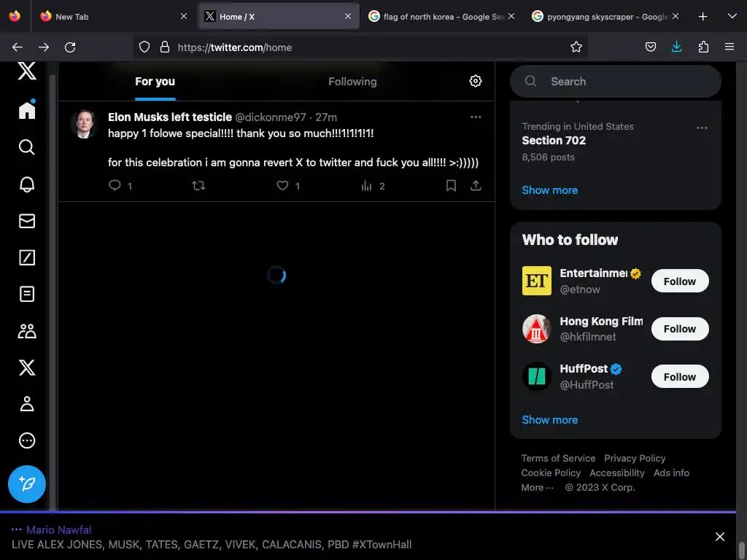Viewport: 747px width, 560px height.
Task: Open Profile person icon
Action: pos(27,404)
